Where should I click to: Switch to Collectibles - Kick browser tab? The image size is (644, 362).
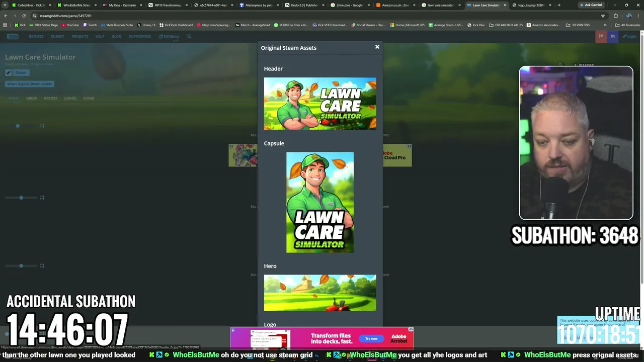[x=32, y=5]
